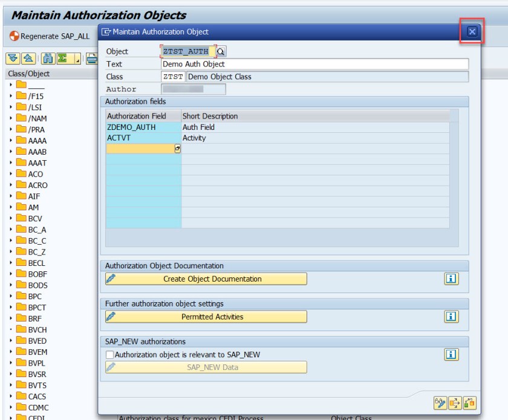Select the BPC class label
The image size is (508, 420).
34,296
